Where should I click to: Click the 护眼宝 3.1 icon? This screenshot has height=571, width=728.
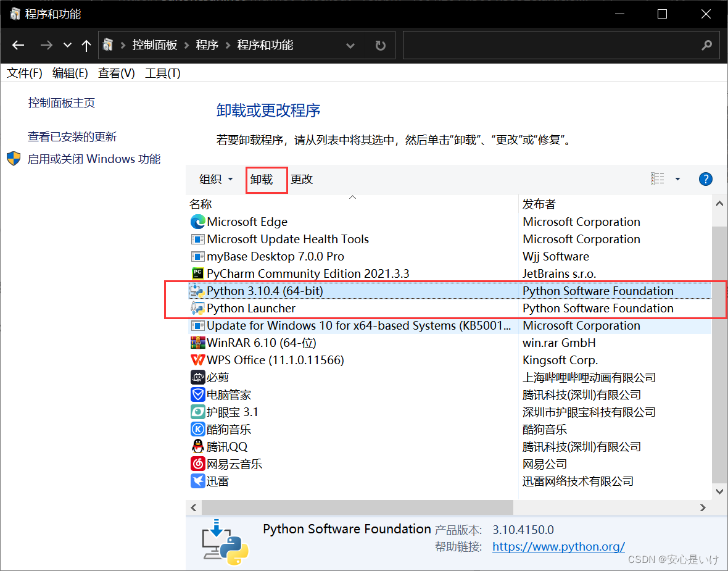(x=198, y=412)
